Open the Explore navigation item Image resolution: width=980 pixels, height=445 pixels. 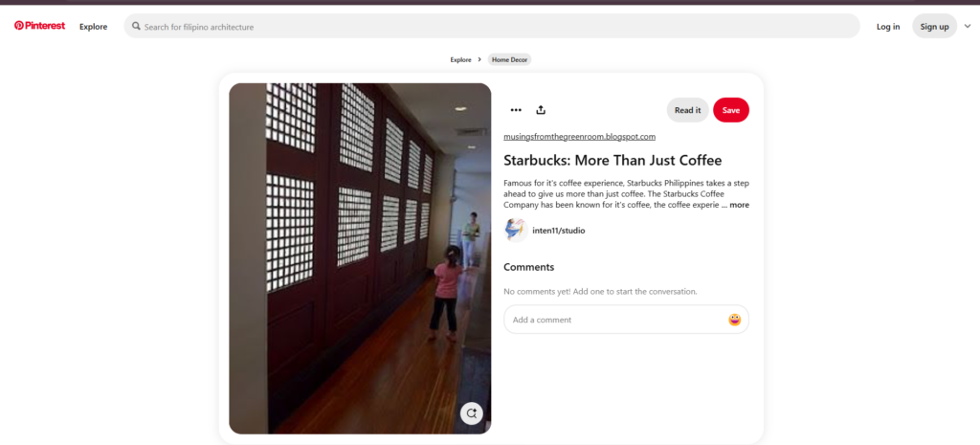pos(93,26)
